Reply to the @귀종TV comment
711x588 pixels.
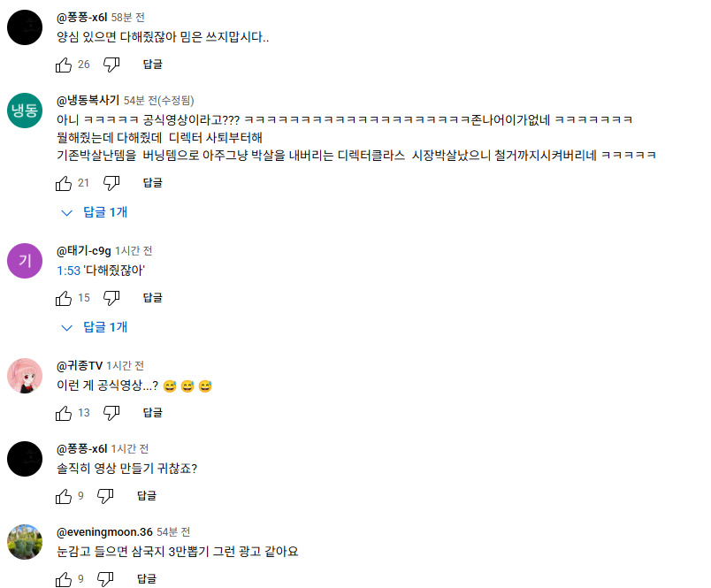pyautogui.click(x=152, y=413)
